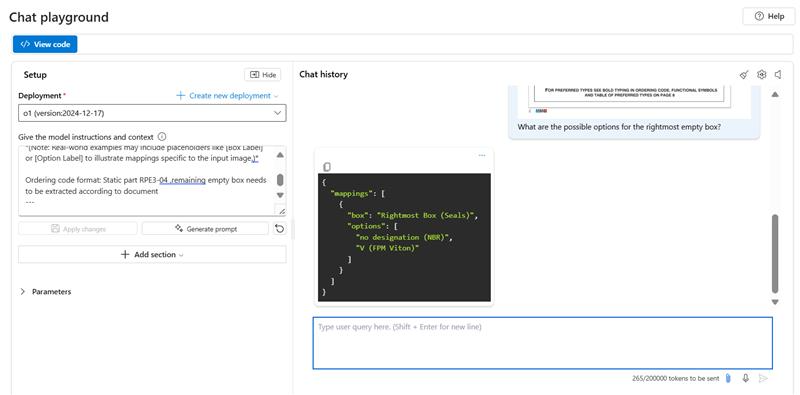Toggle the speaker icon in Chat history
Image resolution: width=800 pixels, height=395 pixels.
pyautogui.click(x=778, y=75)
